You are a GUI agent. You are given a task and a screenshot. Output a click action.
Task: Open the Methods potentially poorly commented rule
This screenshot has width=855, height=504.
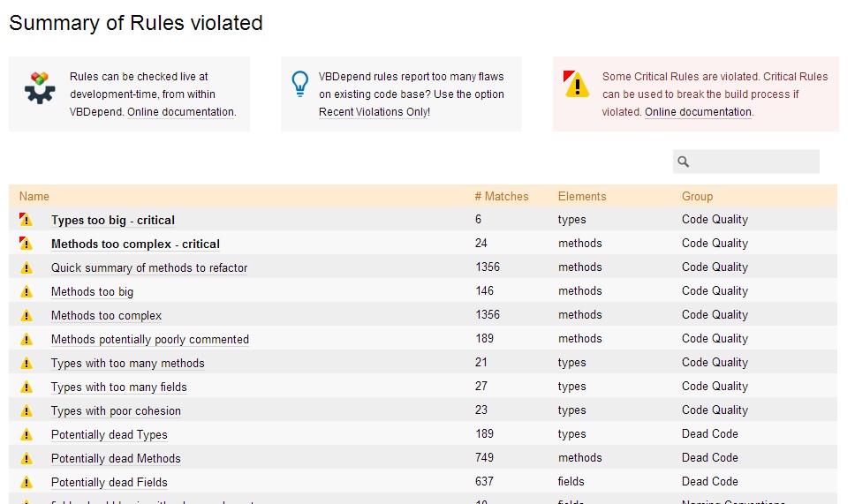150,339
